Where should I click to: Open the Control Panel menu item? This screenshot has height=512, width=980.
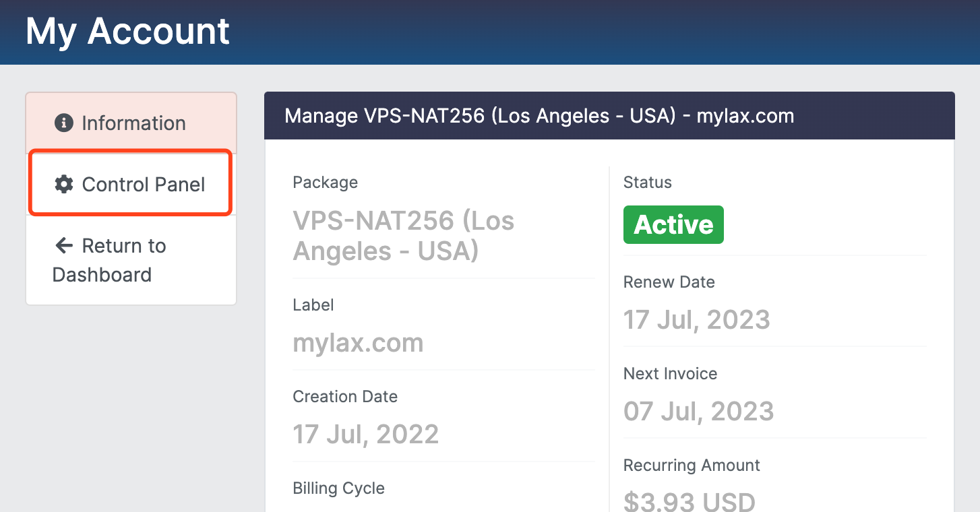(x=143, y=185)
